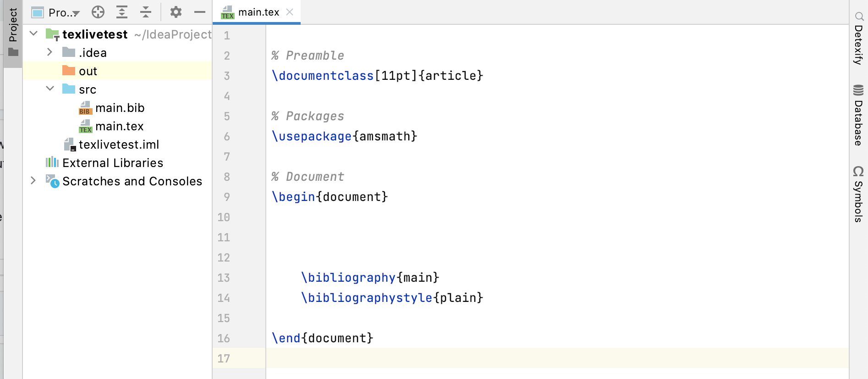Open the Database tool window

click(x=859, y=115)
